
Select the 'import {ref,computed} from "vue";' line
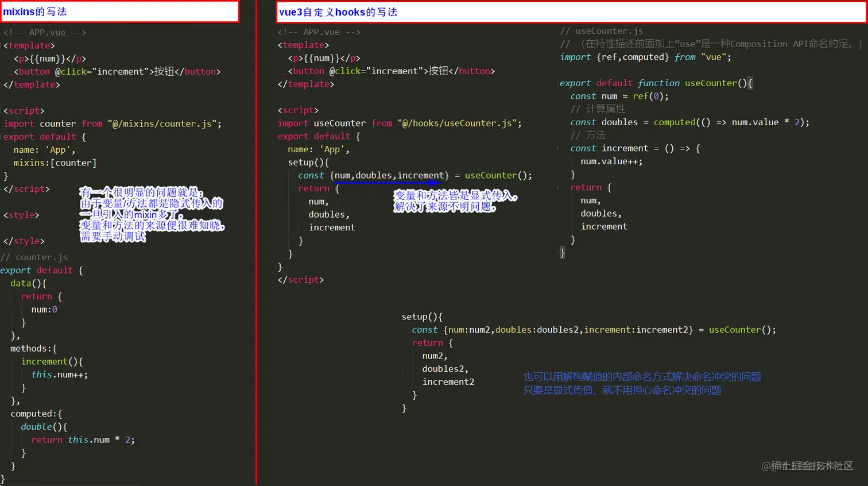tap(646, 57)
